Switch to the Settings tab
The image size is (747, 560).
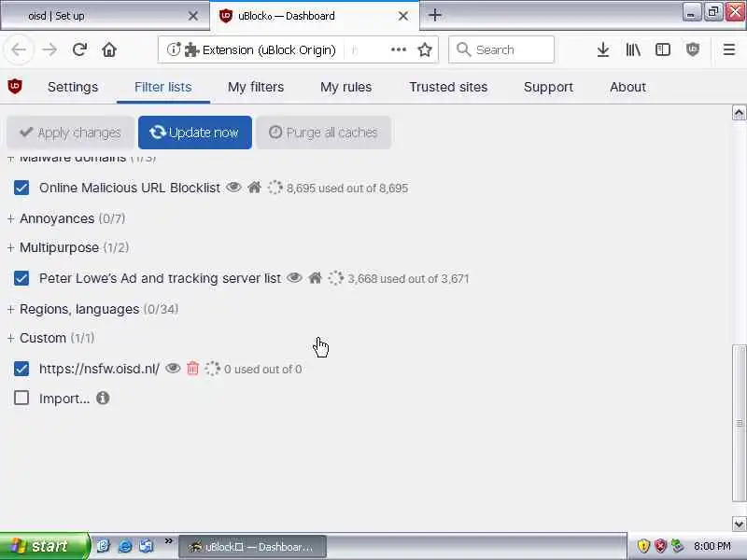(x=73, y=87)
